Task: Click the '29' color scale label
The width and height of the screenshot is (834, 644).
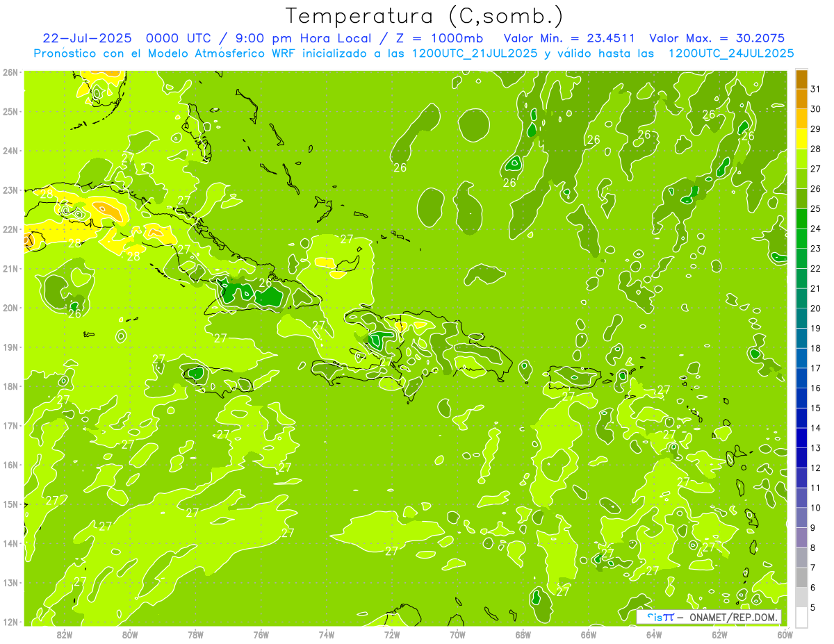Action: (816, 129)
